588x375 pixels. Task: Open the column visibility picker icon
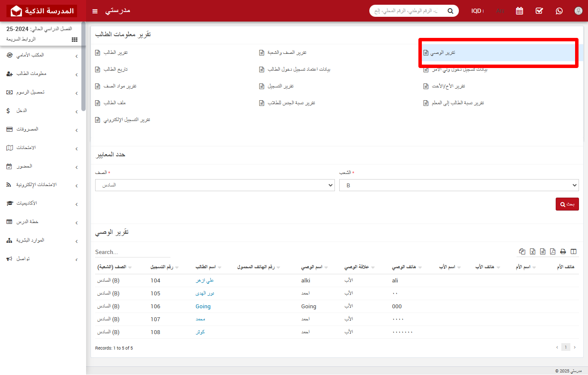coord(573,251)
